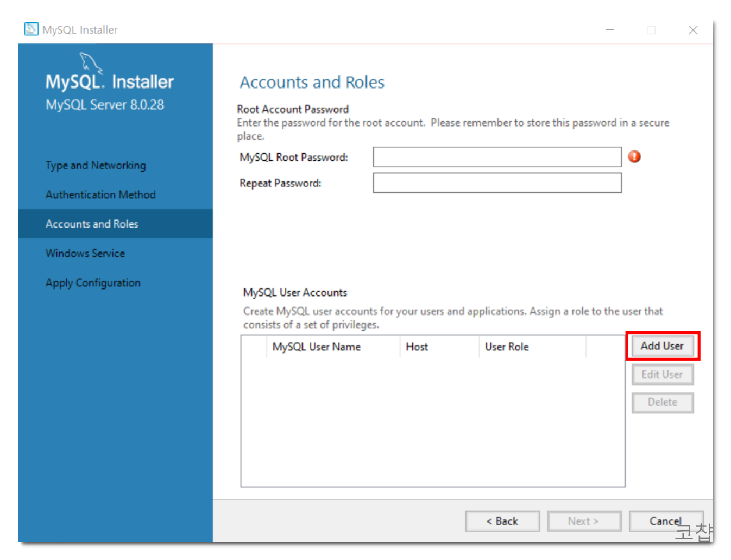Go to the Windows Service step
The image size is (731, 560).
tap(85, 253)
